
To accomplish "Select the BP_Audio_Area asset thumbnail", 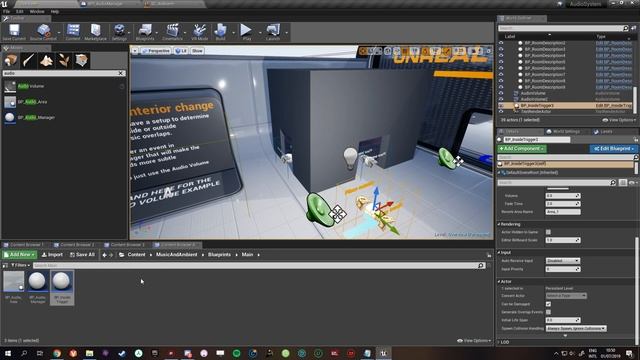I will tap(14, 287).
